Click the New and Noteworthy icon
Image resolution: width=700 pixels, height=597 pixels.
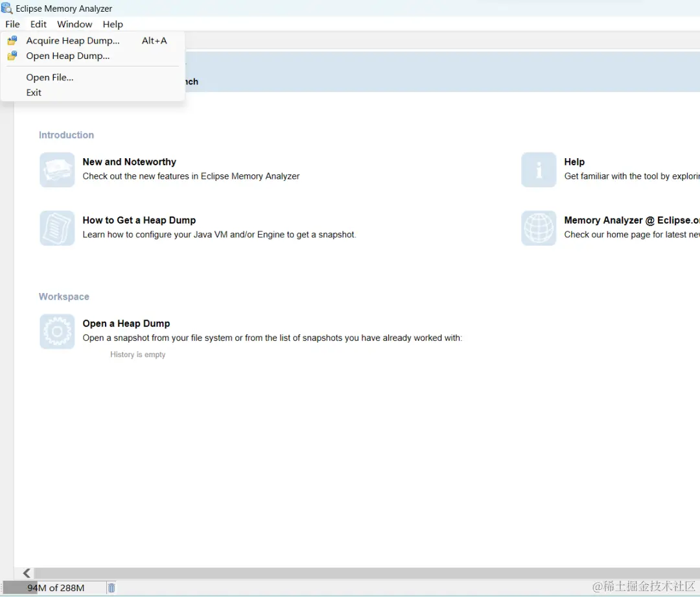pyautogui.click(x=57, y=170)
